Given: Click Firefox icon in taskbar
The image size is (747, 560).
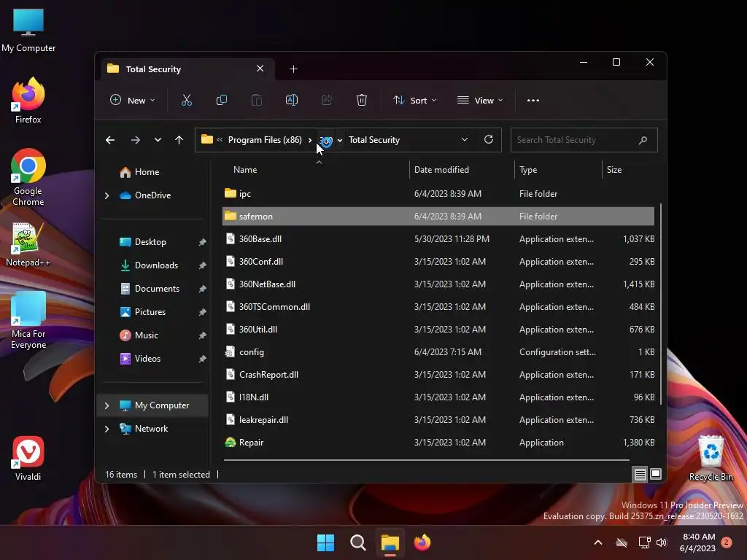Looking at the screenshot, I should [422, 542].
